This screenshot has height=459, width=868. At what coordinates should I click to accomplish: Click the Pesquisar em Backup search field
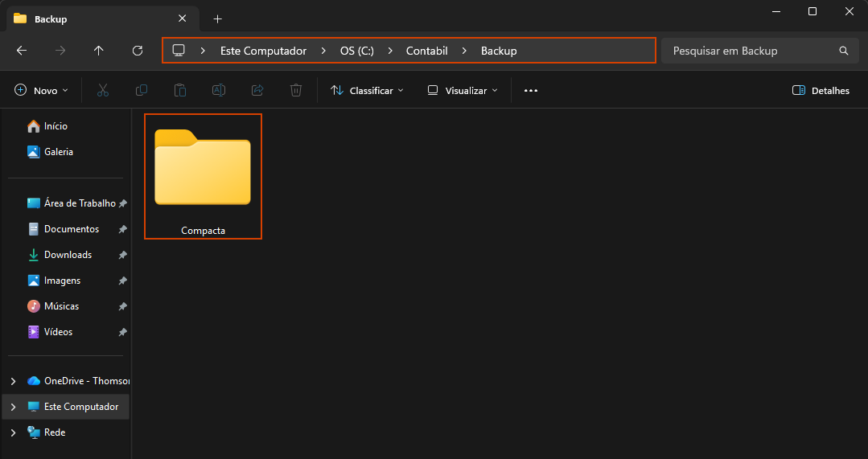click(752, 51)
